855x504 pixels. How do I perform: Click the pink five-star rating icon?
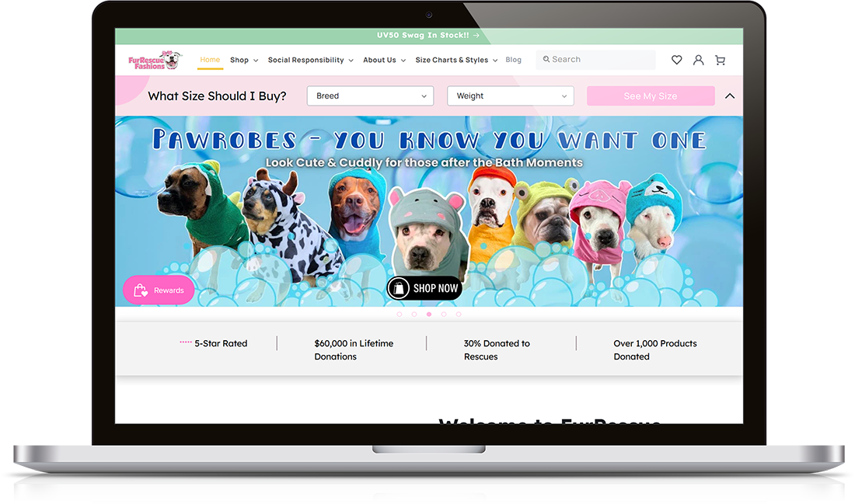pyautogui.click(x=186, y=342)
